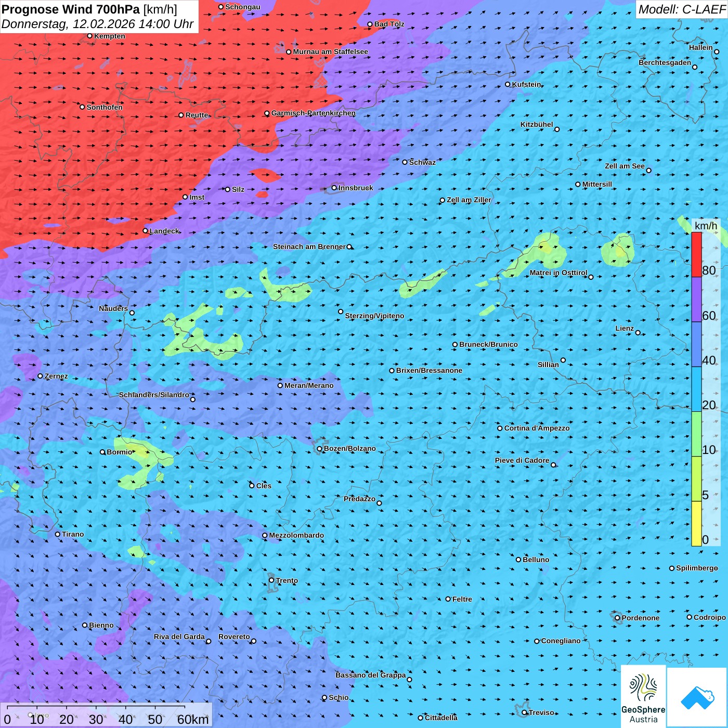Click the Zell am See city marker
Screen dimensions: 728x728
[648, 171]
